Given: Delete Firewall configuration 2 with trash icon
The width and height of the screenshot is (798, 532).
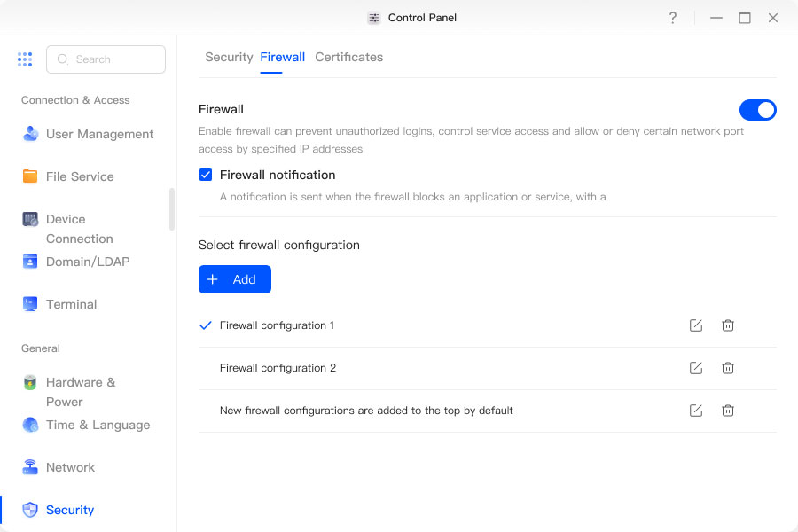Looking at the screenshot, I should [727, 368].
